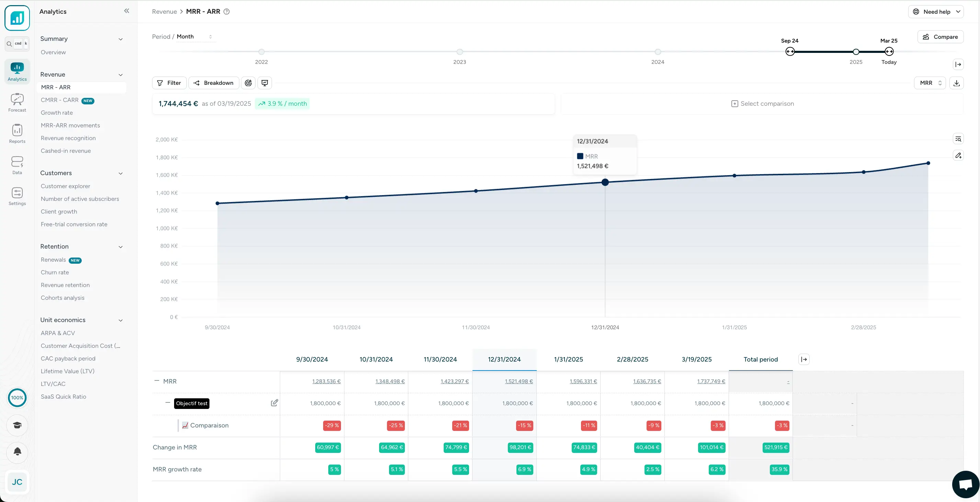Click the Compare button

[x=941, y=37]
